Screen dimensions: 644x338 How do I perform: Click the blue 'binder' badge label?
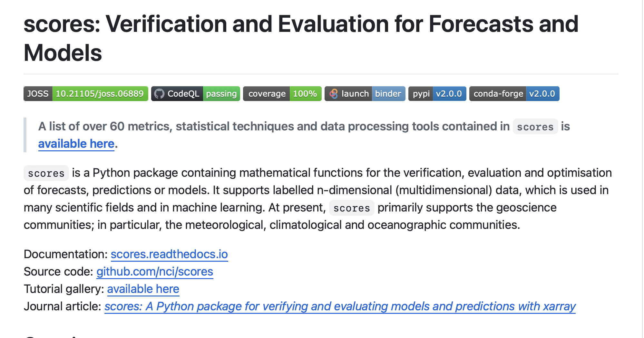[388, 94]
